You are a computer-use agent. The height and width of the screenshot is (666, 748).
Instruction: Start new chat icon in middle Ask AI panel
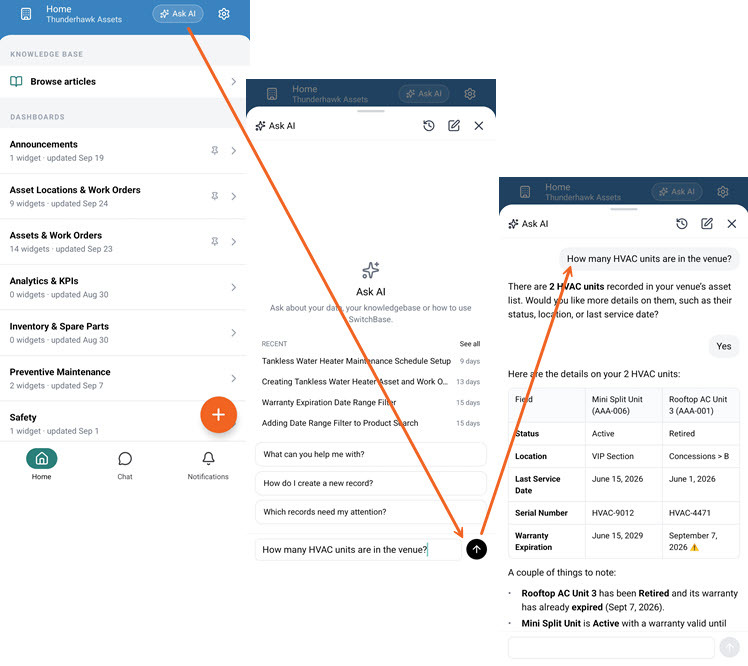tap(454, 125)
